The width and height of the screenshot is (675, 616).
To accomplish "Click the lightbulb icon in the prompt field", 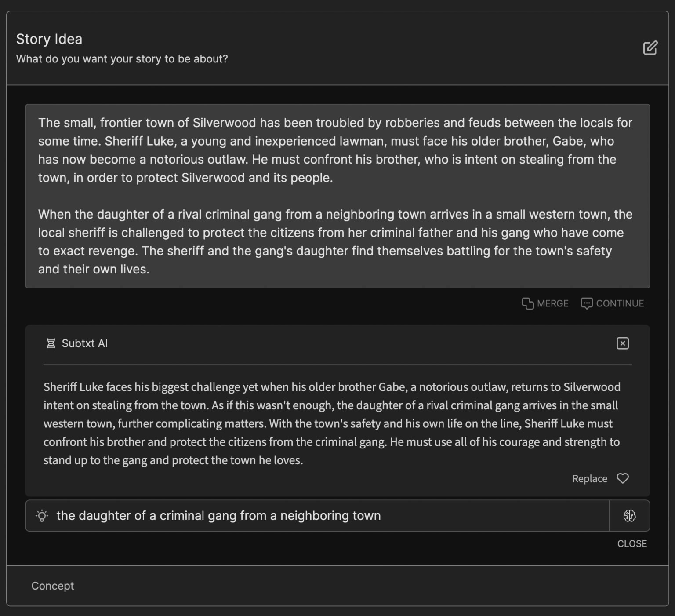I will point(43,516).
